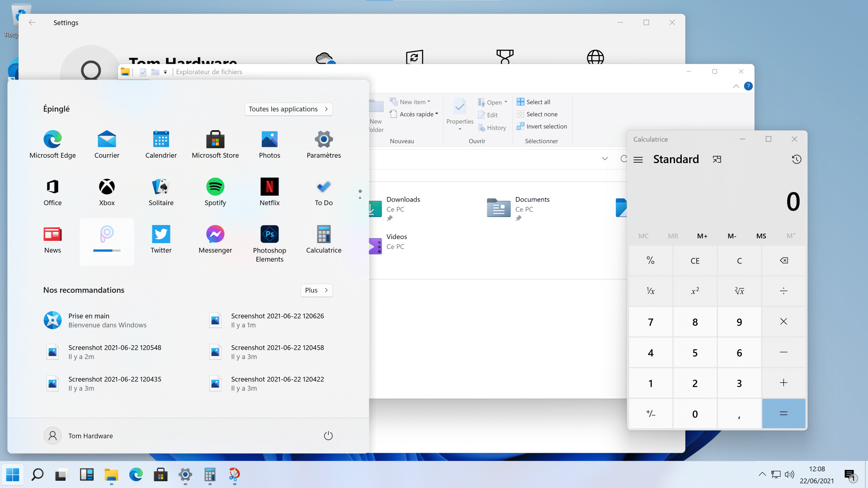Click the Start button on taskbar
The width and height of the screenshot is (868, 488).
click(13, 474)
